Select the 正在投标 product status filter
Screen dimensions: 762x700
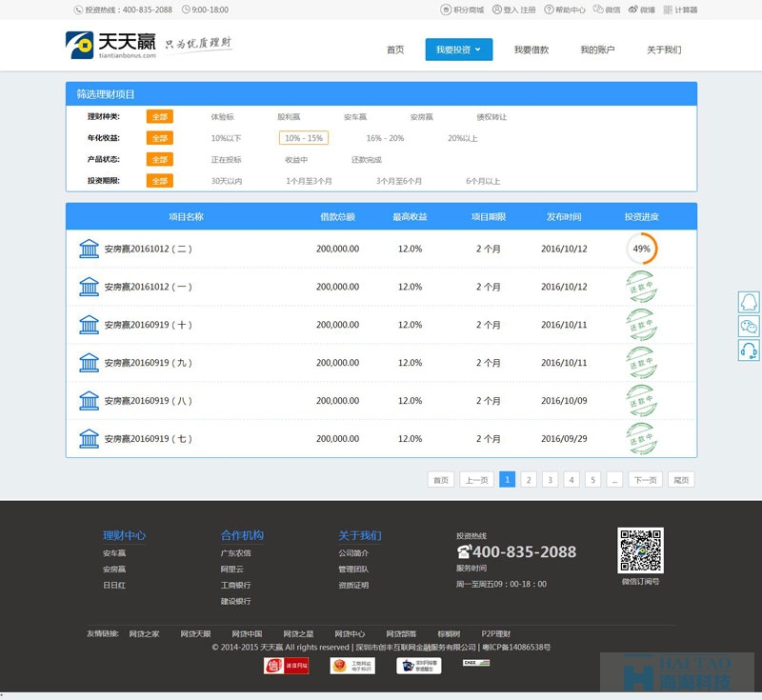point(226,160)
